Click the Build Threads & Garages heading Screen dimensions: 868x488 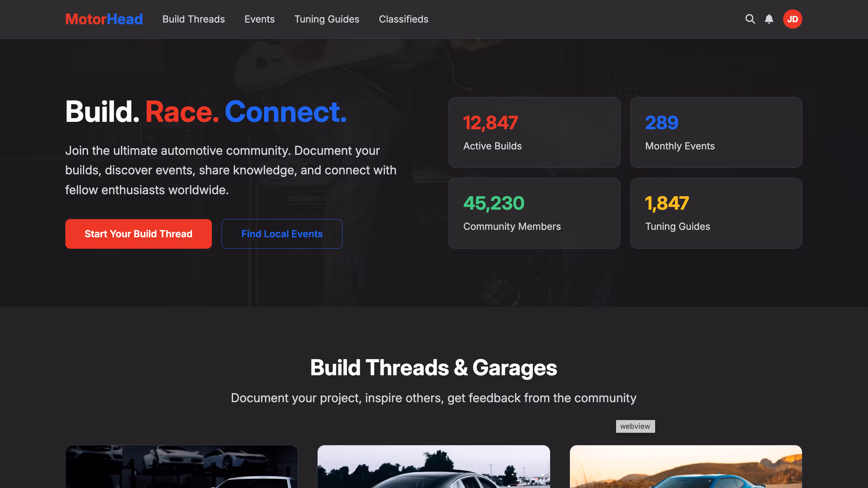click(x=433, y=368)
